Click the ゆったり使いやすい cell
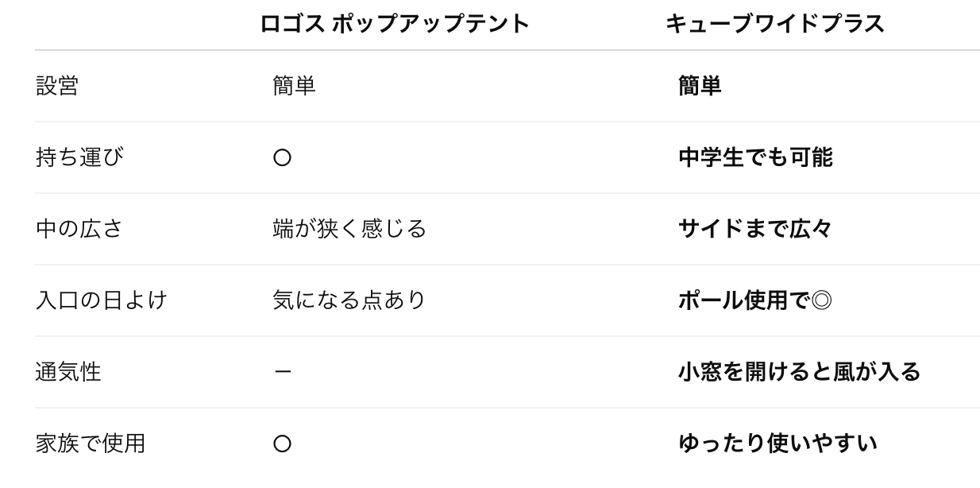Image resolution: width=980 pixels, height=488 pixels. (x=777, y=443)
